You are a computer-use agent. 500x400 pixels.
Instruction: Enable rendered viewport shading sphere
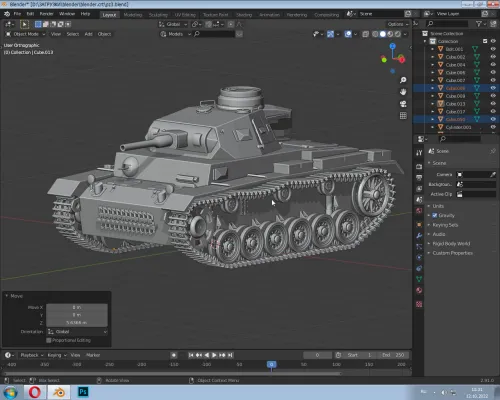click(397, 34)
